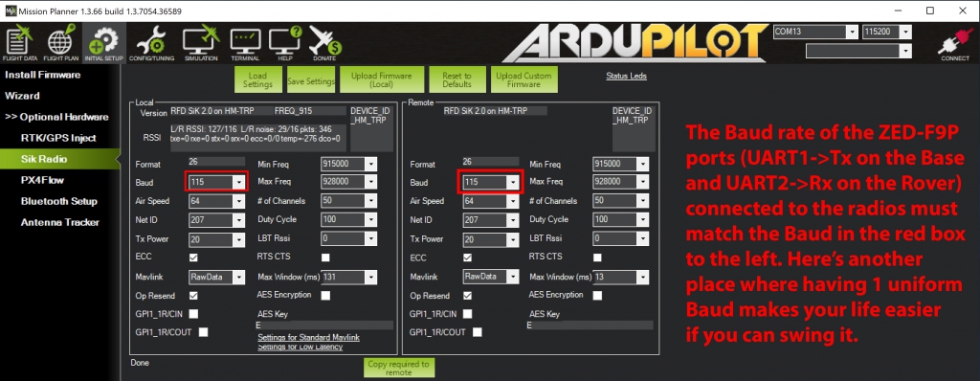This screenshot has width=980, height=381.
Task: Enable local RTS CTS checkbox
Action: 325,258
